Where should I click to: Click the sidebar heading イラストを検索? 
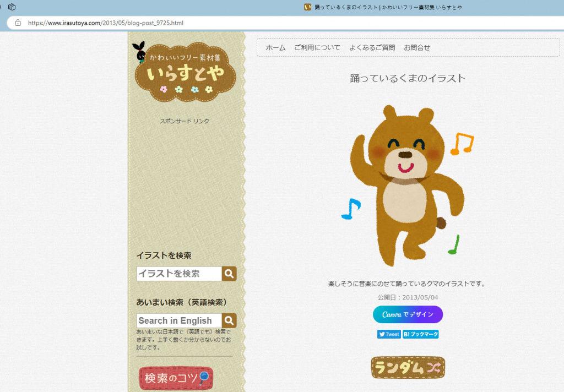click(164, 255)
